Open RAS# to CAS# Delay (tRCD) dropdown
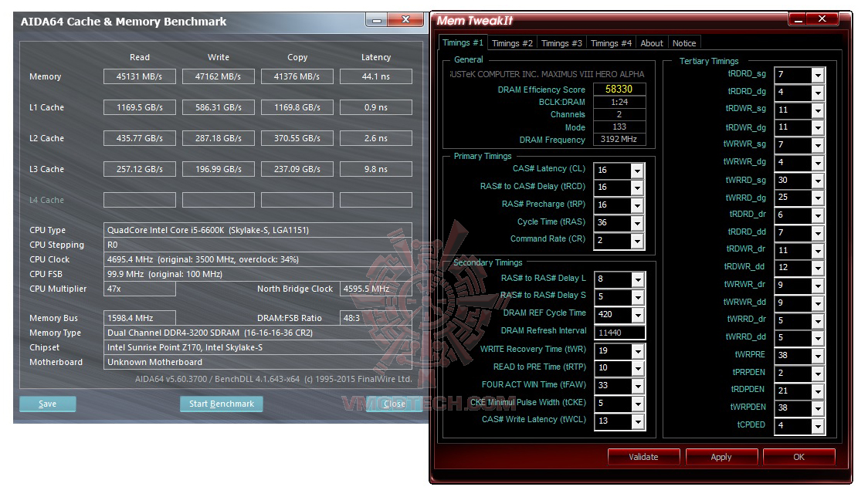 click(637, 188)
